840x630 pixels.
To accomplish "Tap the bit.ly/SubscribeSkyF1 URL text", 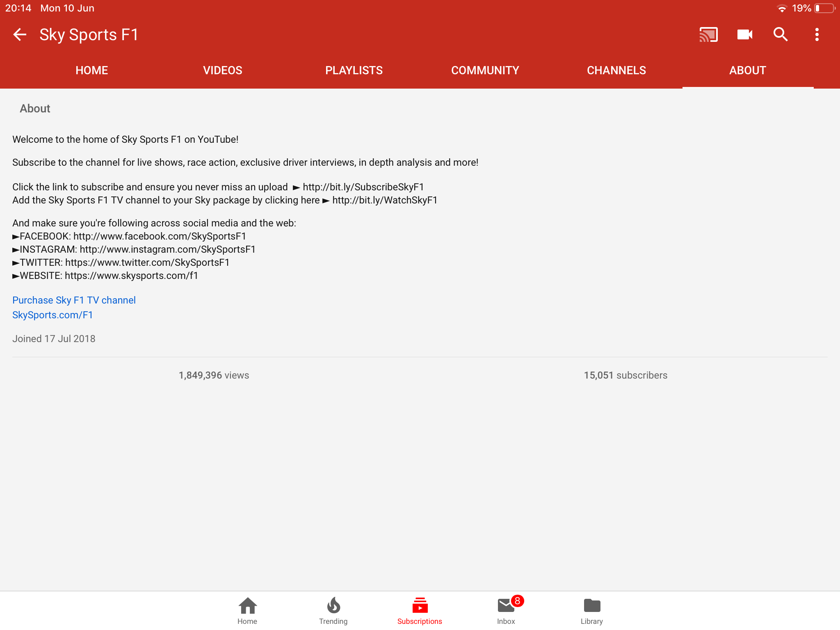I will 363,187.
